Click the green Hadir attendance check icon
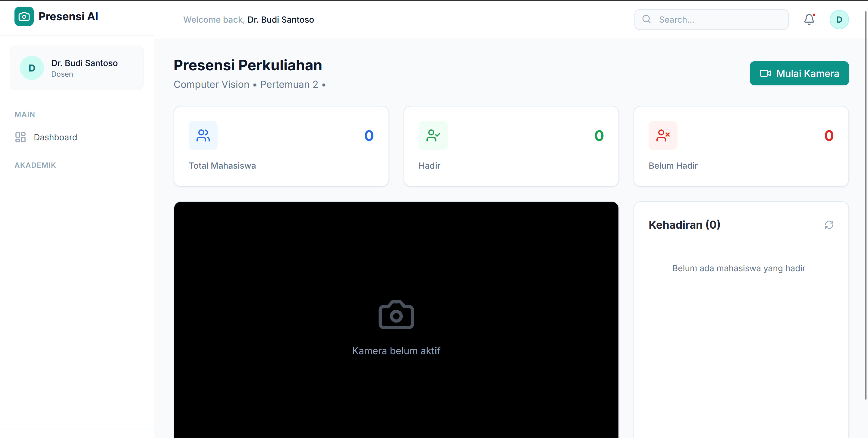Image resolution: width=868 pixels, height=438 pixels. [x=433, y=135]
